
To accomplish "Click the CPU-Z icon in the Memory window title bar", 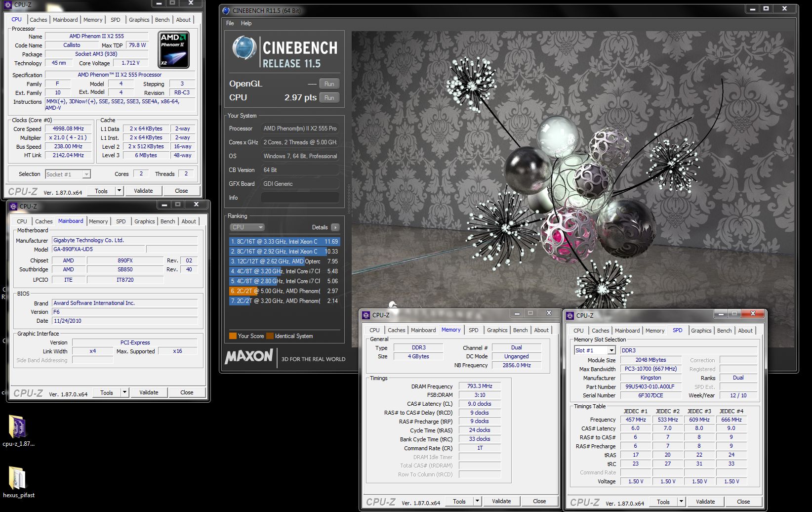I will point(366,315).
